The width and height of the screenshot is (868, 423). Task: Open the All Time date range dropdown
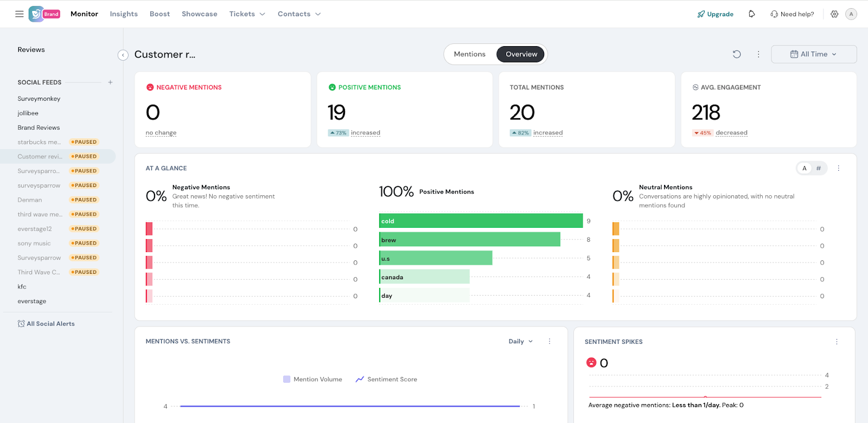click(x=814, y=54)
